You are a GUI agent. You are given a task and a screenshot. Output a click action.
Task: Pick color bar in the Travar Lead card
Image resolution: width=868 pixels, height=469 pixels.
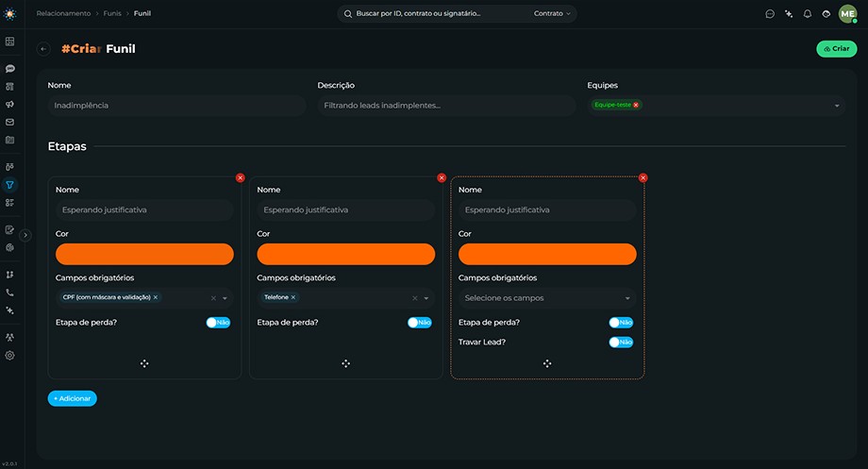tap(547, 254)
